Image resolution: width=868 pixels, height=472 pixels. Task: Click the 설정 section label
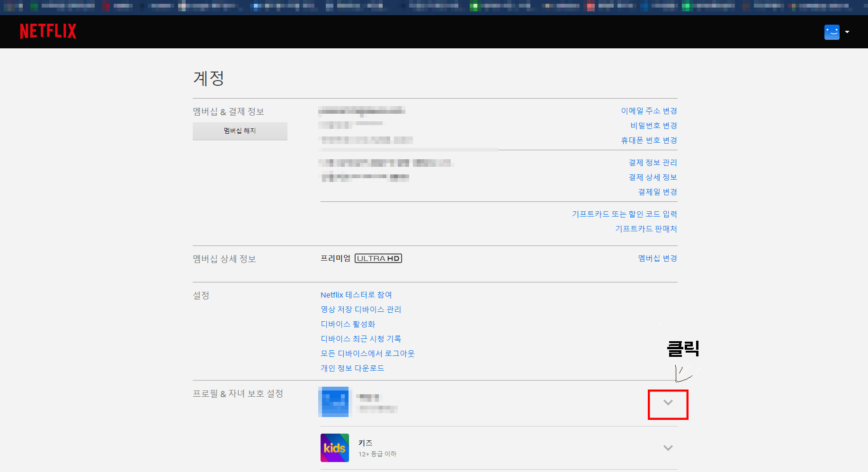[201, 295]
